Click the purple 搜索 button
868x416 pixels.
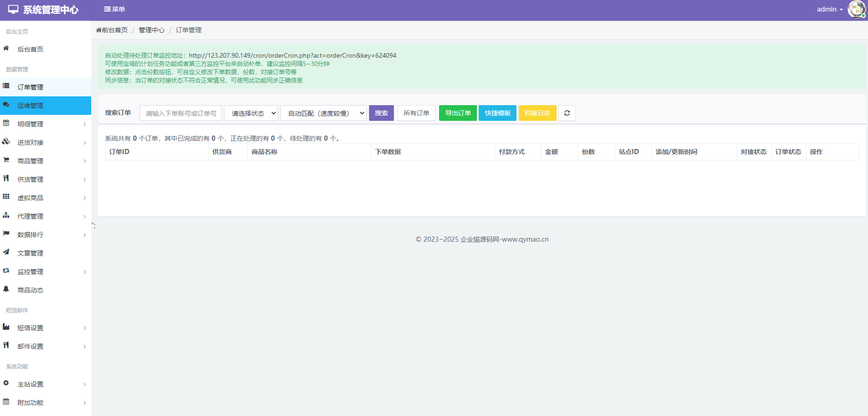(x=381, y=113)
